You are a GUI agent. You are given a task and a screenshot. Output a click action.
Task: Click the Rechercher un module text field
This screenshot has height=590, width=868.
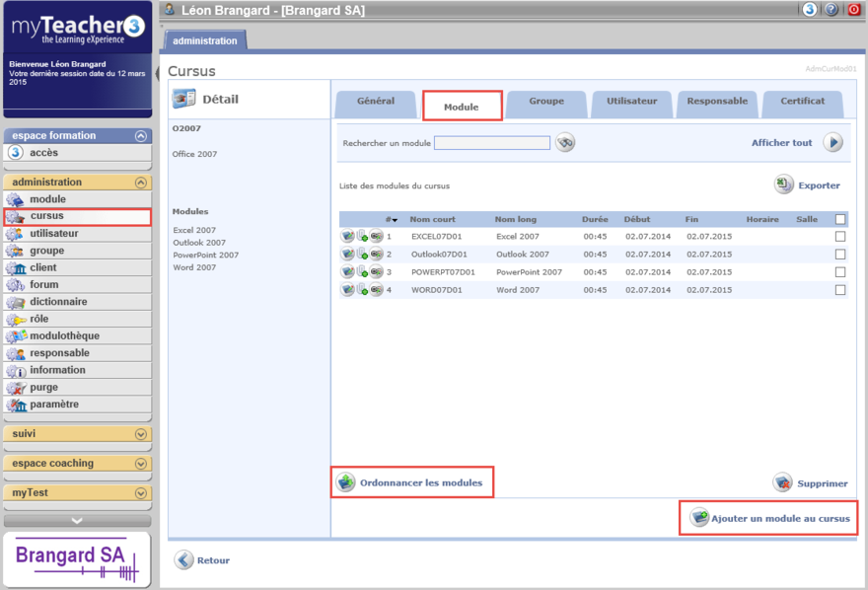[491, 143]
